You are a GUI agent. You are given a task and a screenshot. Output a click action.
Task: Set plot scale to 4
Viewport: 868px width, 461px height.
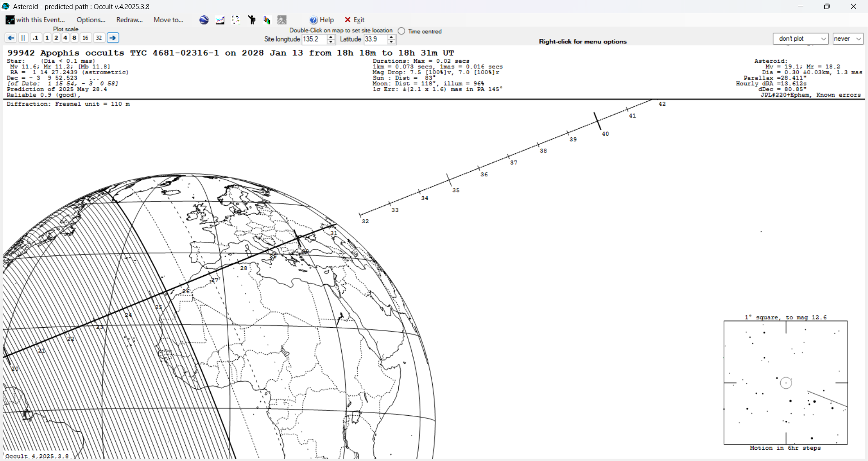pos(65,38)
